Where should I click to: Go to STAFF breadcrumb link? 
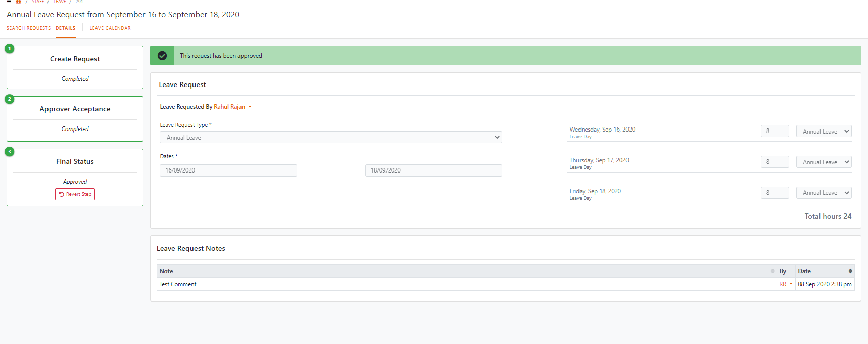click(38, 2)
